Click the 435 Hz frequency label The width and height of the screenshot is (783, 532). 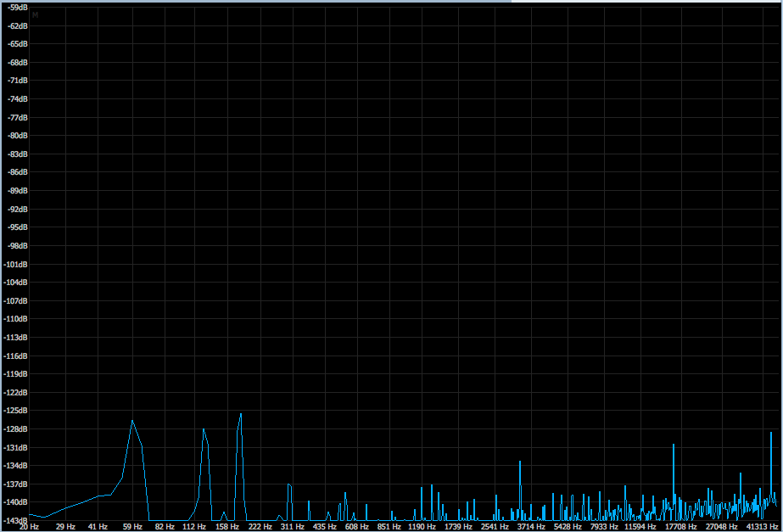[x=325, y=527]
